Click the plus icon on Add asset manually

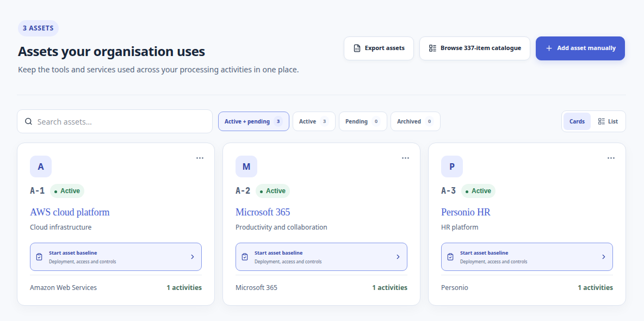(549, 48)
